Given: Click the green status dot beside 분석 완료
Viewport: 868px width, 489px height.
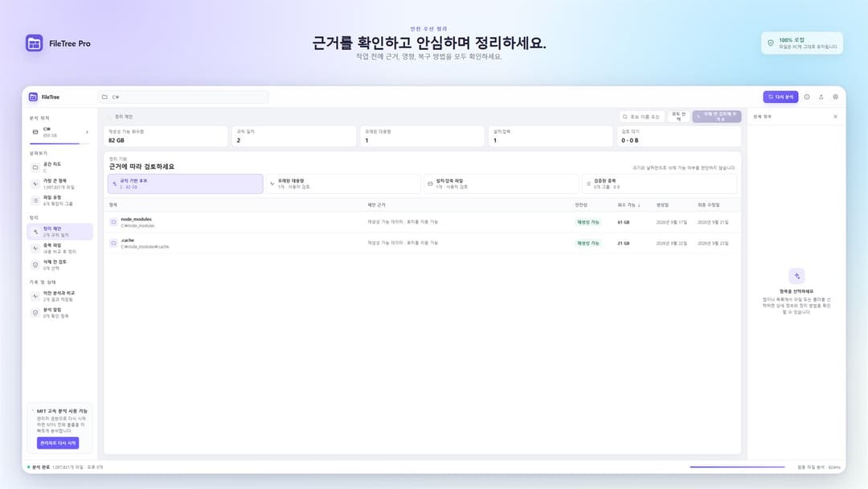Looking at the screenshot, I should pyautogui.click(x=28, y=466).
